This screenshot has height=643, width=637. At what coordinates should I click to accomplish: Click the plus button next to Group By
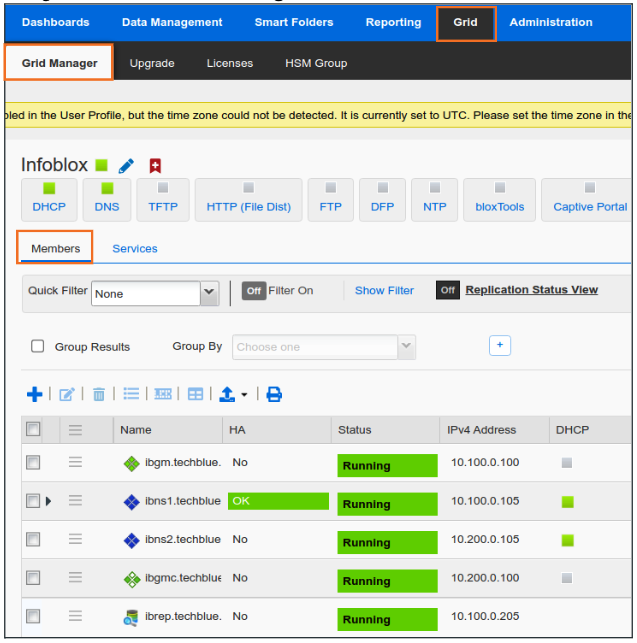(500, 345)
